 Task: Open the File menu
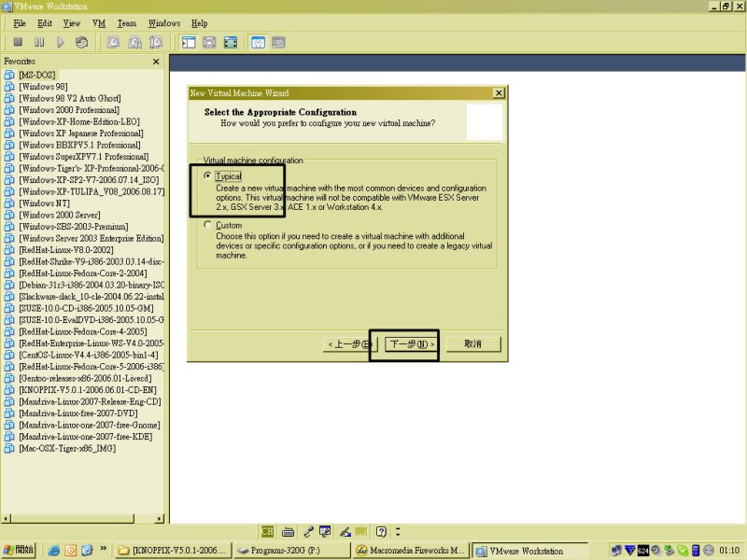20,23
